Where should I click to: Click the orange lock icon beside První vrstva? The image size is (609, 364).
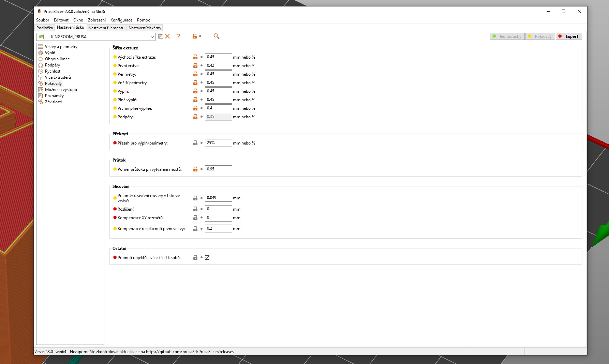(195, 65)
